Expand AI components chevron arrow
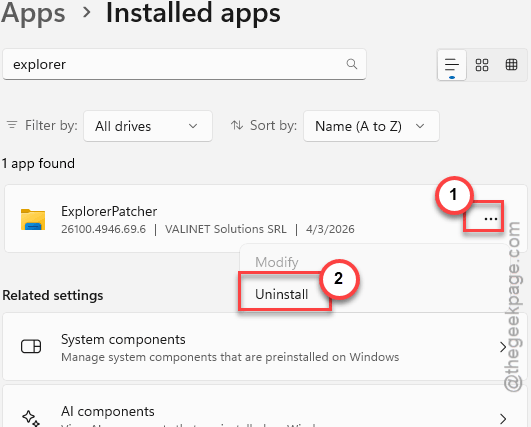This screenshot has width=531, height=427. click(x=503, y=419)
